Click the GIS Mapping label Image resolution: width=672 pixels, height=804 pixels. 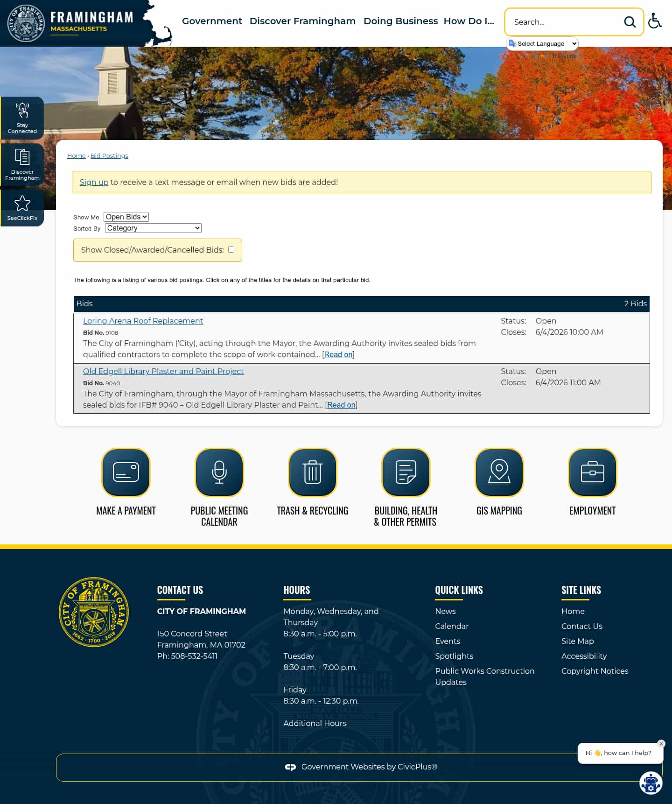tap(499, 511)
